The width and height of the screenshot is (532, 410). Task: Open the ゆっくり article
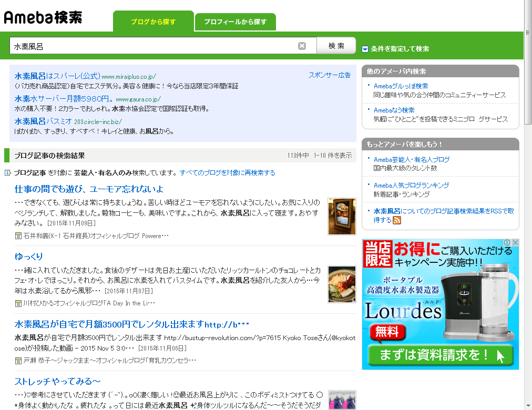[x=29, y=257]
